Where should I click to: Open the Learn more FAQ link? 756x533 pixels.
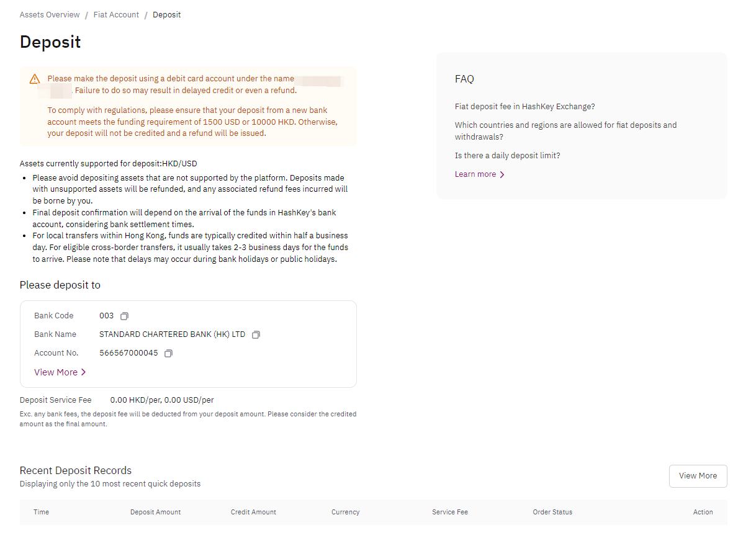475,174
